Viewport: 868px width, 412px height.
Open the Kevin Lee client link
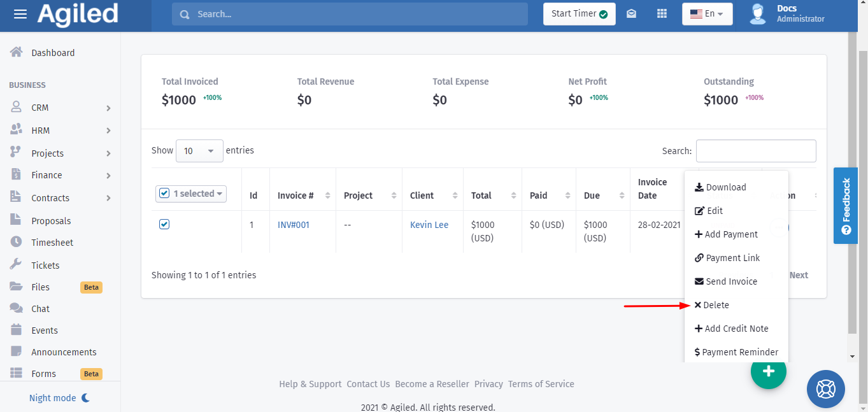pyautogui.click(x=429, y=225)
